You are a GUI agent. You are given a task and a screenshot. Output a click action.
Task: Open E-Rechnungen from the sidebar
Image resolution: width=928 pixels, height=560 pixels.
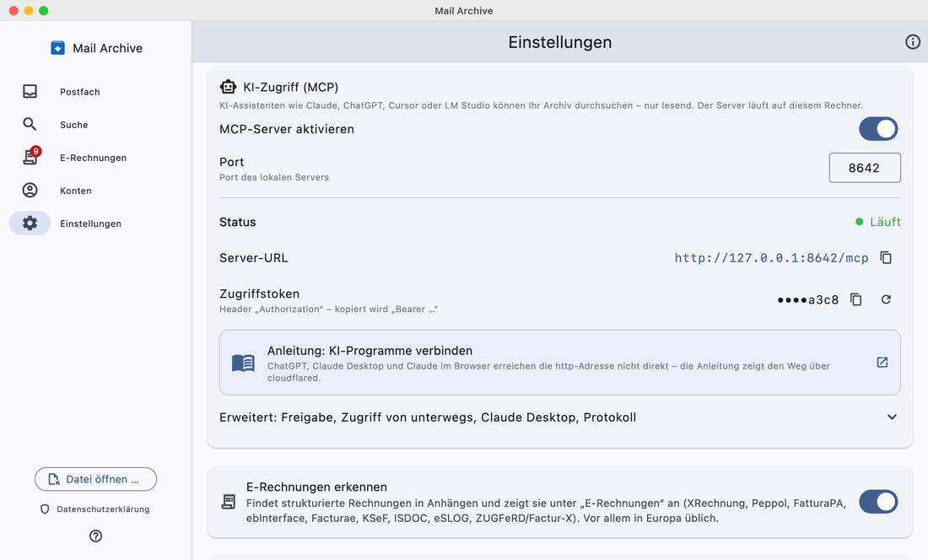point(93,158)
